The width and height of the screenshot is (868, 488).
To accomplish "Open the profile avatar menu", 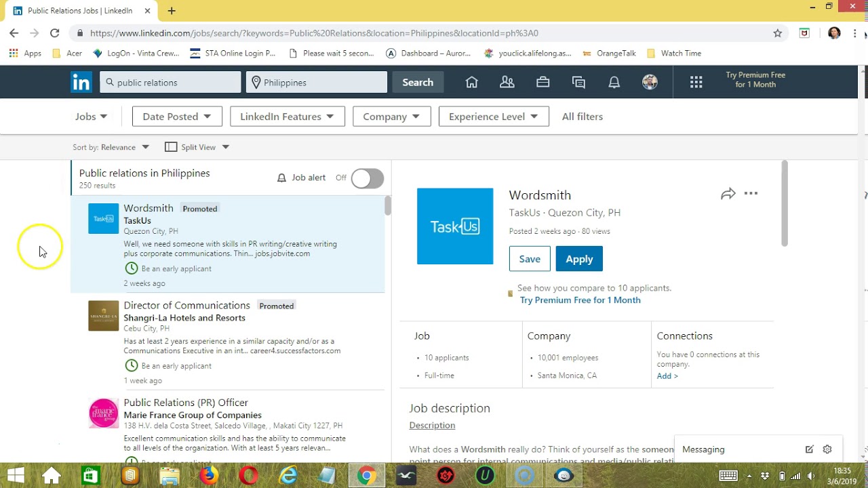I will click(650, 82).
